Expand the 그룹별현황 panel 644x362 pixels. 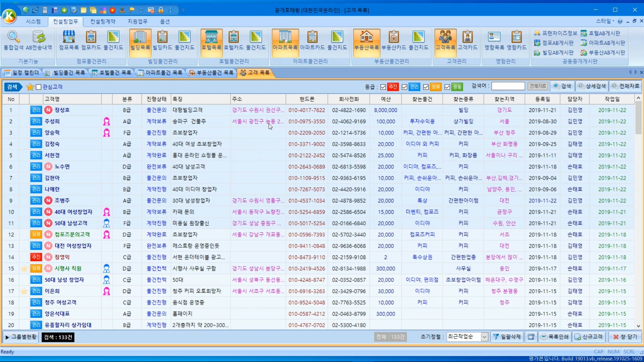click(x=21, y=337)
